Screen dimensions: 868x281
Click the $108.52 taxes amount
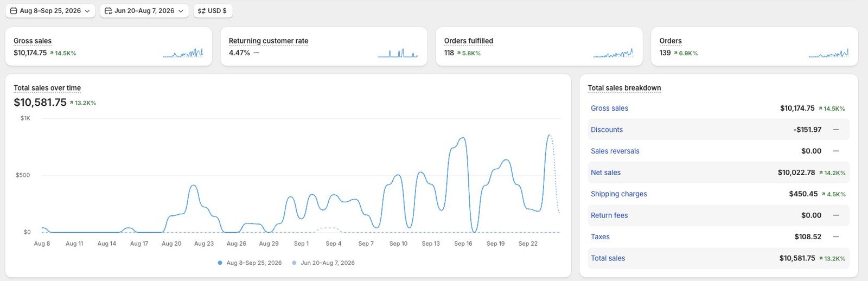(808, 237)
